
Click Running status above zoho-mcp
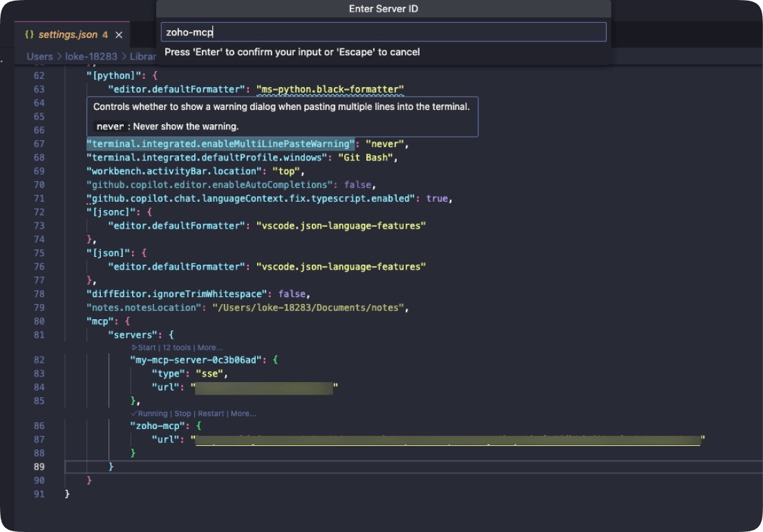pos(153,414)
